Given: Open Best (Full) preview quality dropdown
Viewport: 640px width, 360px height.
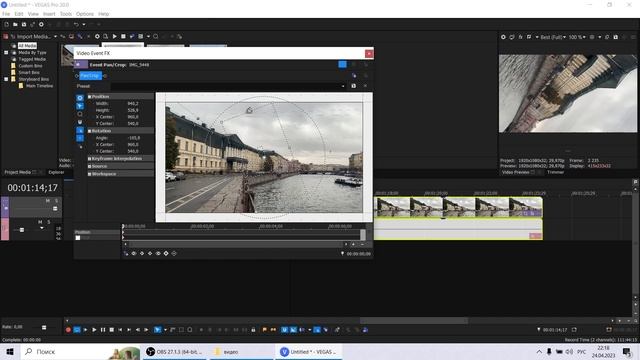Looking at the screenshot, I should tap(553, 37).
